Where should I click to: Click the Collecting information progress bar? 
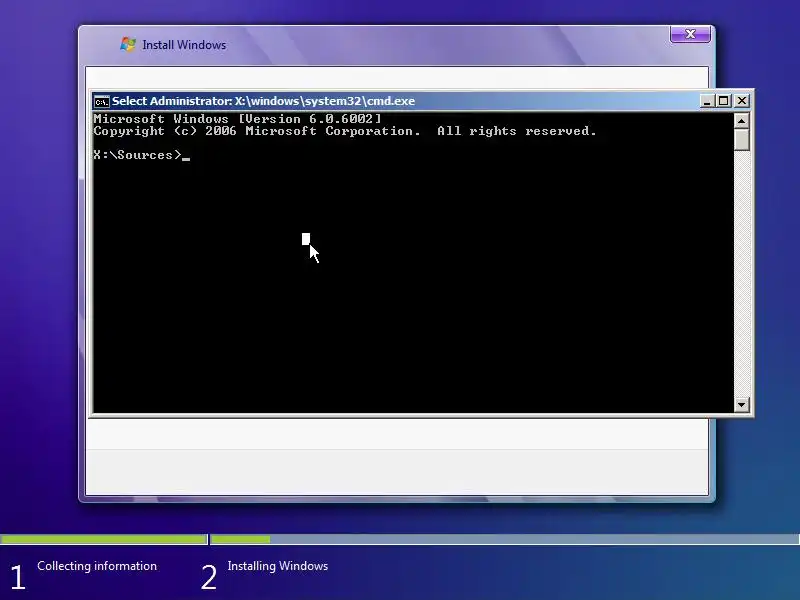[104, 539]
